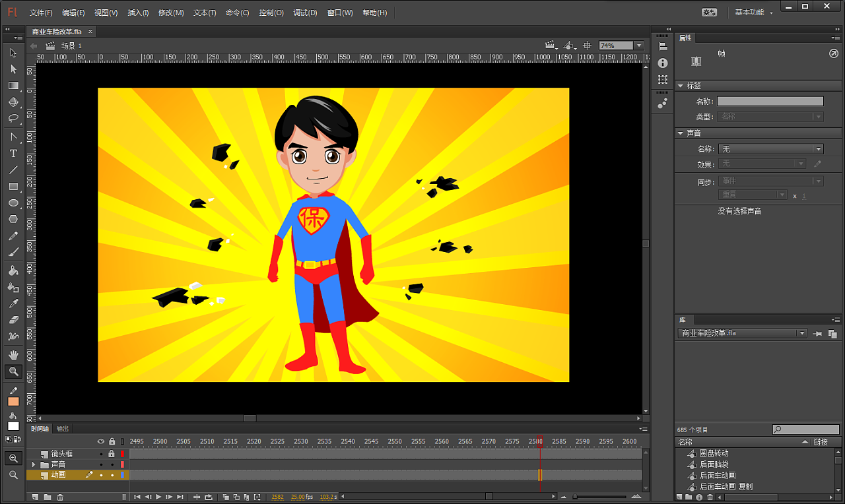This screenshot has width=845, height=504.
Task: Expand the 声音 layer folder
Action: click(34, 465)
